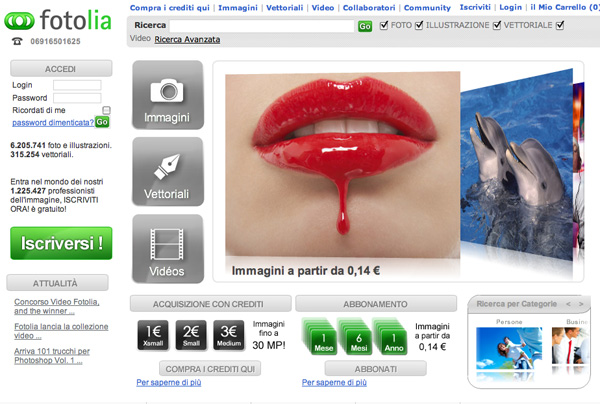Open the Immagini camera tile
600x404 pixels.
168,95
